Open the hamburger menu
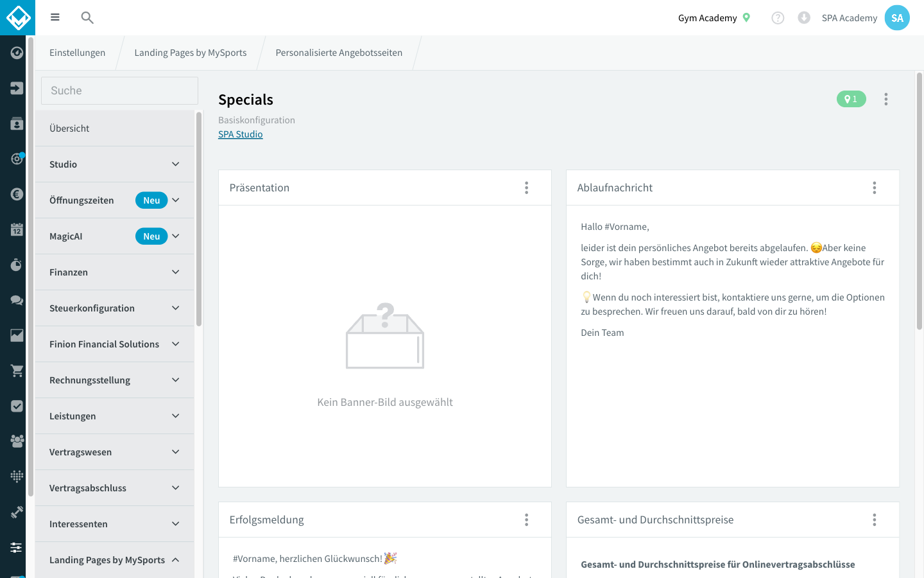This screenshot has height=578, width=924. (55, 17)
